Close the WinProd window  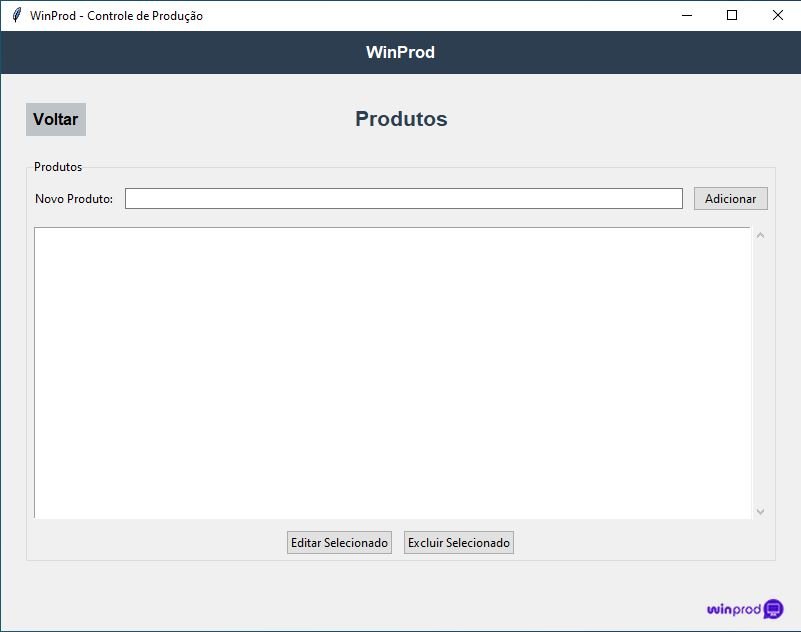coord(778,15)
